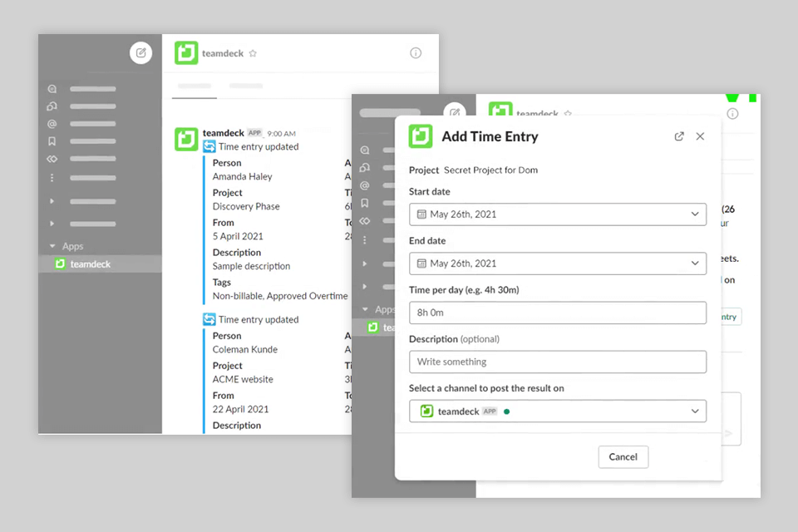Click info icon in front window header

click(732, 114)
